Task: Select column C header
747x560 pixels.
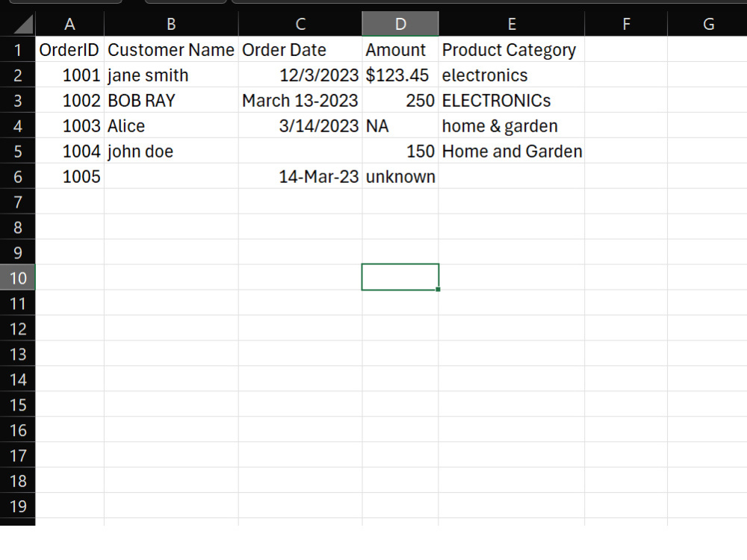Action: [300, 24]
